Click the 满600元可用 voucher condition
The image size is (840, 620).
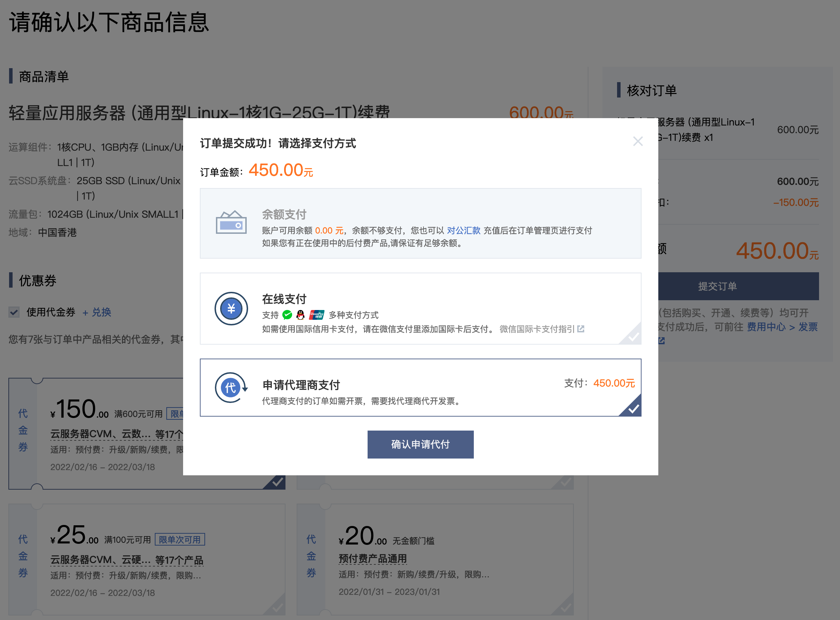click(x=138, y=413)
